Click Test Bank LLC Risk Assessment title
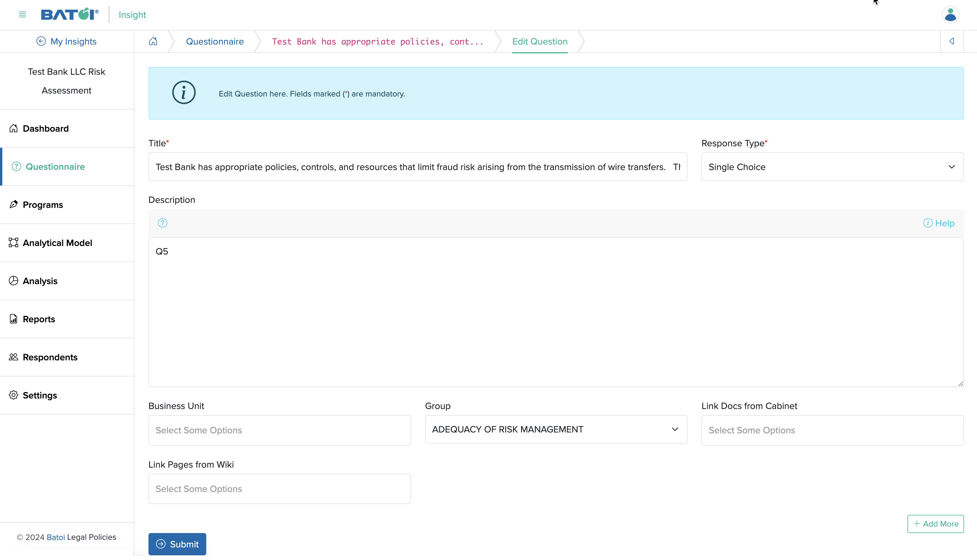977x560 pixels. pyautogui.click(x=67, y=81)
